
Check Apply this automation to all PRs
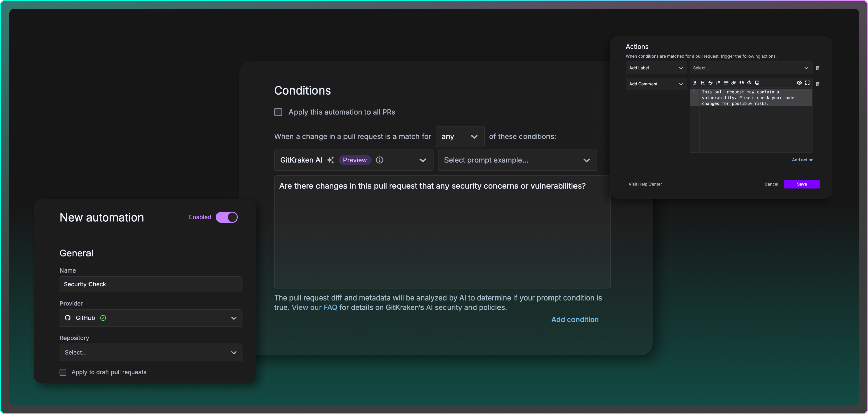[x=278, y=112]
